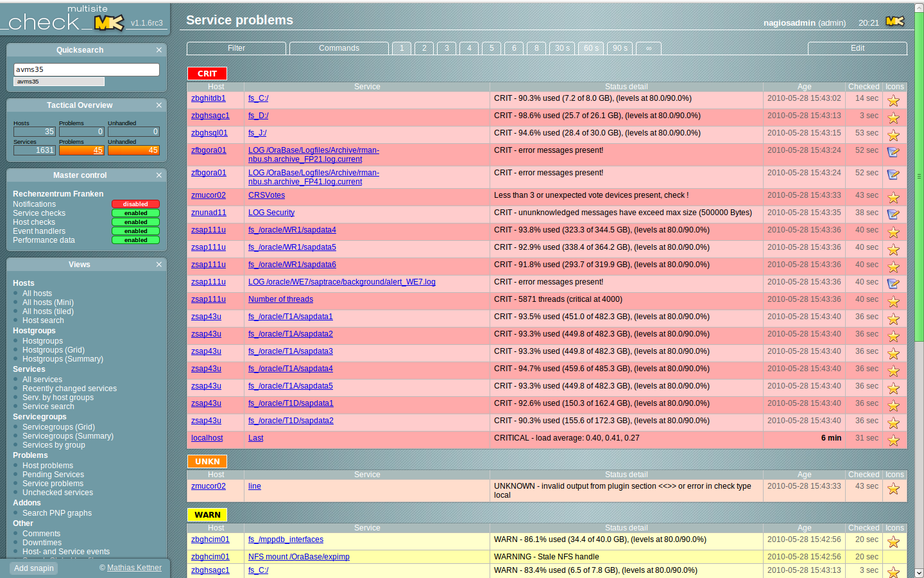Image resolution: width=924 pixels, height=578 pixels.
Task: Open host link zfbgora01 in FP21 row
Action: [209, 150]
